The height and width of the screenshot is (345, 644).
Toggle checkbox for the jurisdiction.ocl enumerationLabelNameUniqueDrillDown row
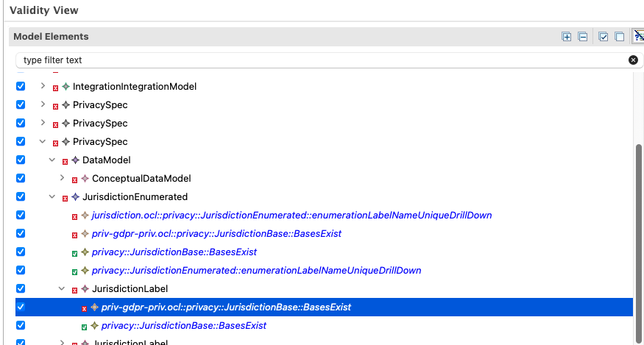(21, 215)
